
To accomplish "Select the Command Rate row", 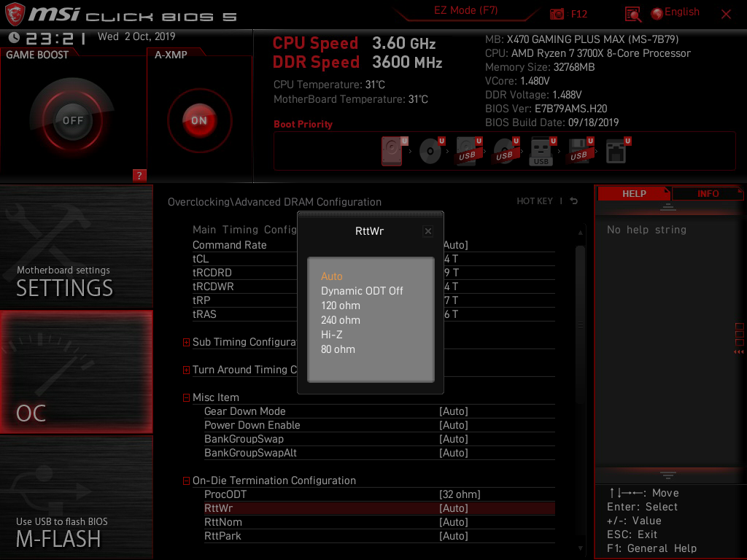I will pyautogui.click(x=373, y=245).
